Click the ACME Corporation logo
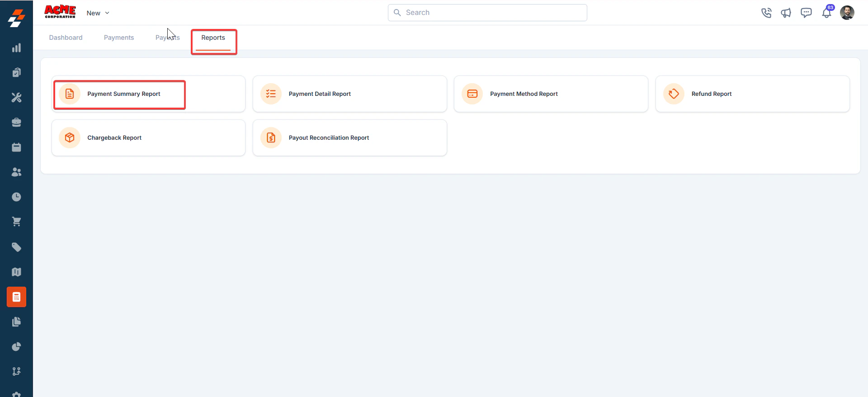 60,12
